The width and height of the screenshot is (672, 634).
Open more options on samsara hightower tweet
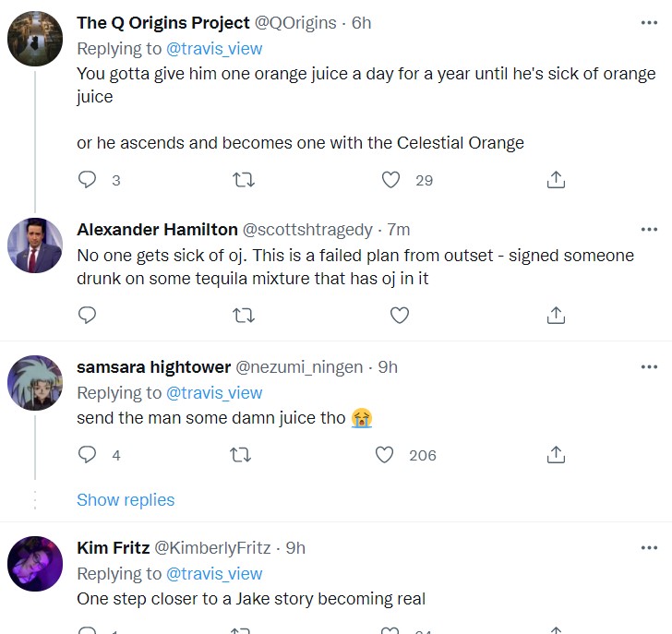pyautogui.click(x=649, y=366)
